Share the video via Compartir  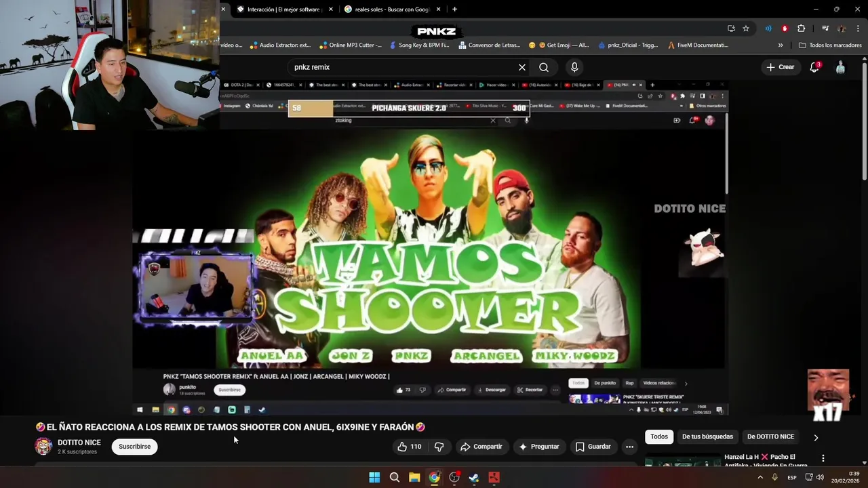(481, 447)
